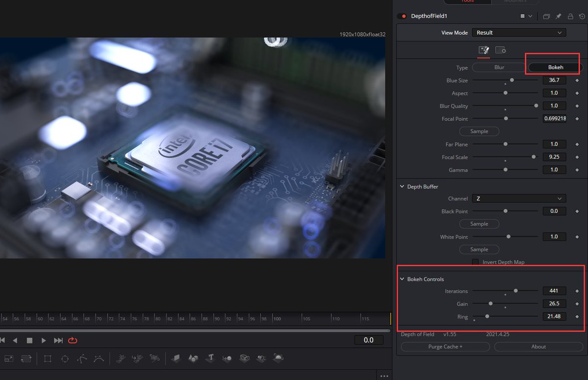The height and width of the screenshot is (380, 588).
Task: Go to the first frame
Action: (2, 340)
